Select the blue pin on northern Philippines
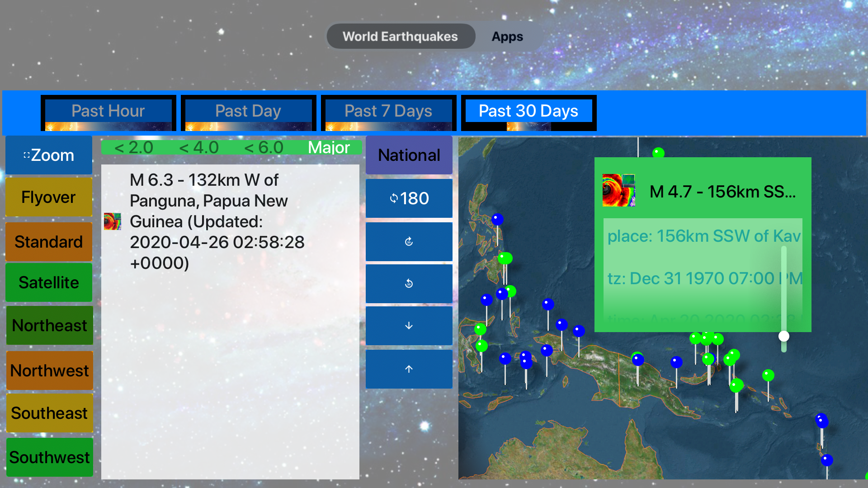This screenshot has height=488, width=868. click(497, 219)
